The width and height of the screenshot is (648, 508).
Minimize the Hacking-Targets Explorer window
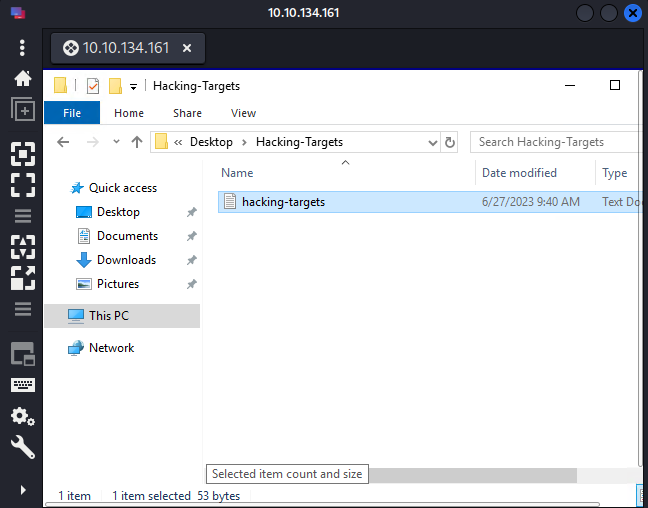pyautogui.click(x=570, y=86)
